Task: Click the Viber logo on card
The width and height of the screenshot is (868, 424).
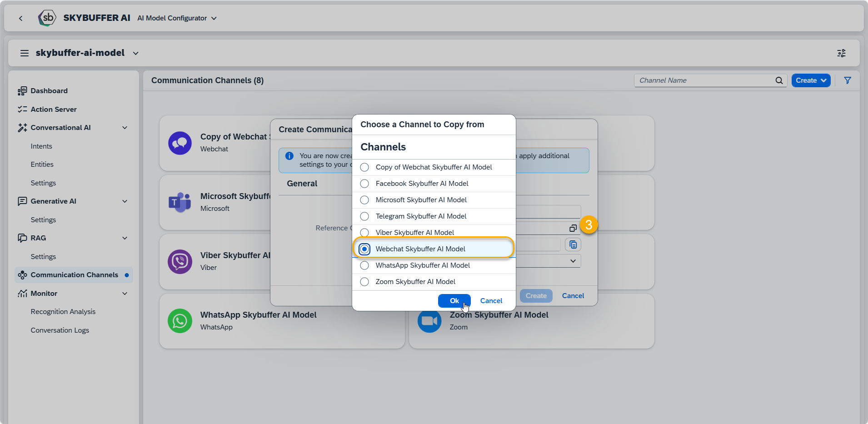Action: [x=180, y=262]
